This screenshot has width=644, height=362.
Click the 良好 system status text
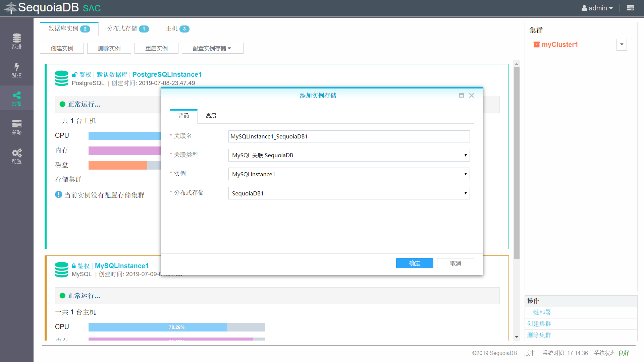[x=624, y=353]
